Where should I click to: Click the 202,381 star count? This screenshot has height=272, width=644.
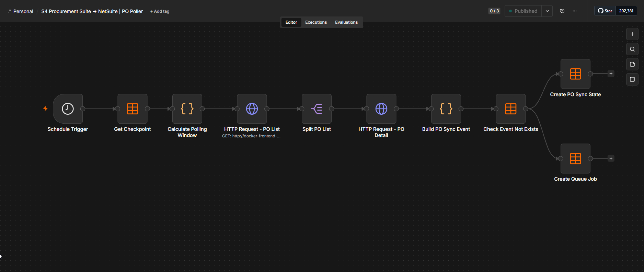(x=626, y=11)
